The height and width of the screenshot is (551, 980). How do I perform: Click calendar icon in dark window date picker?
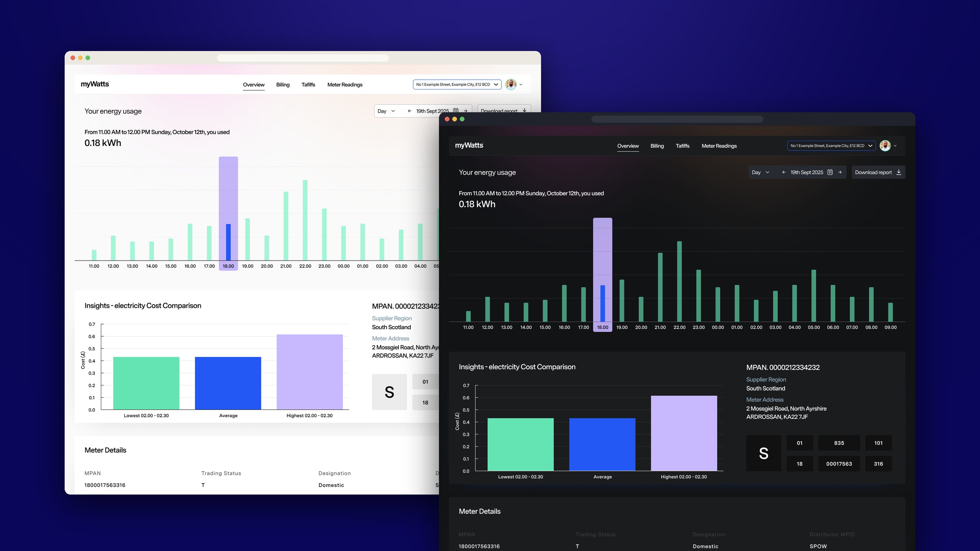click(x=830, y=172)
